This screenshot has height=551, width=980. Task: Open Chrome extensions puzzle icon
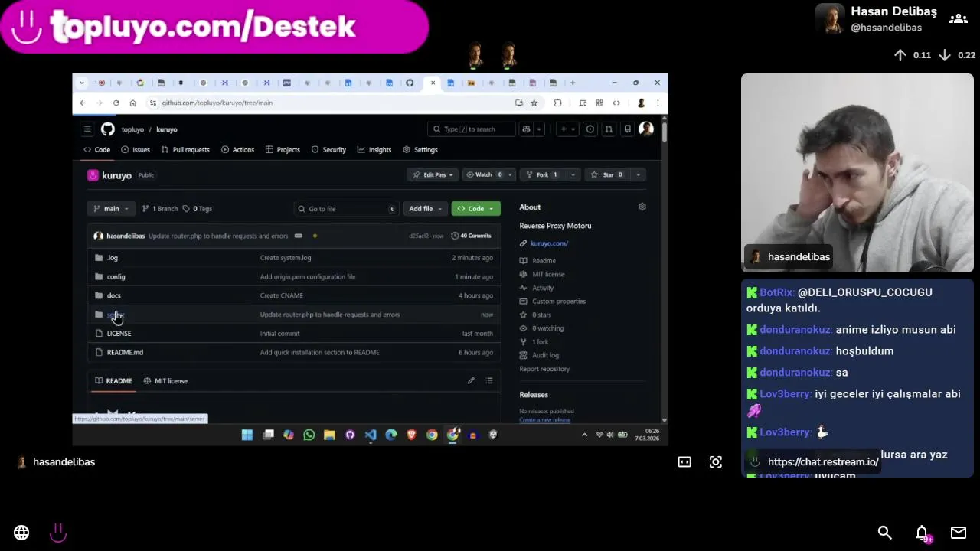click(x=557, y=103)
